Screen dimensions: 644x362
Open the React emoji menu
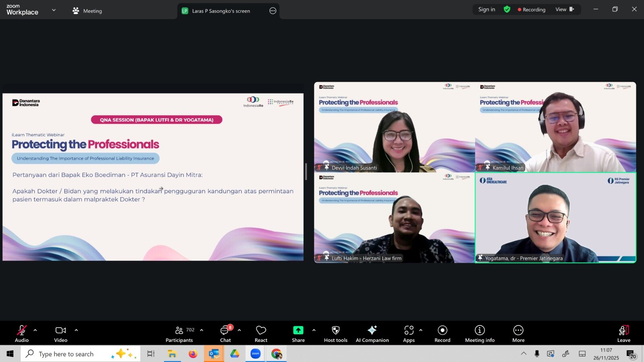[261, 334]
